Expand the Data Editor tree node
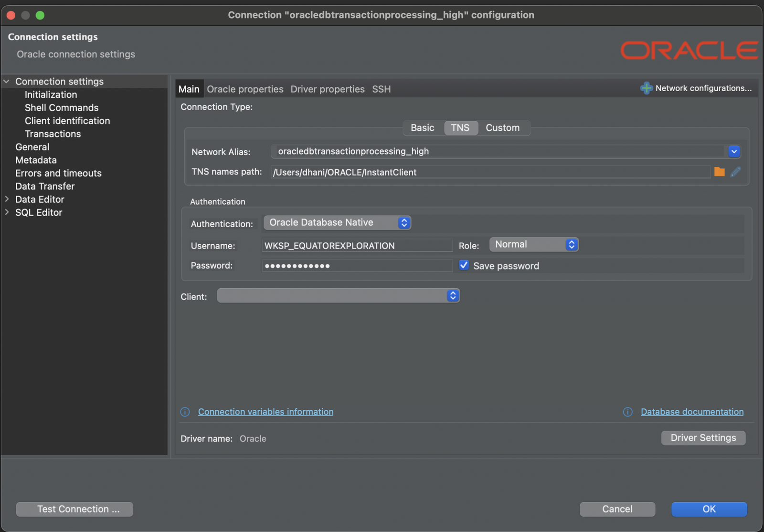 (x=7, y=199)
